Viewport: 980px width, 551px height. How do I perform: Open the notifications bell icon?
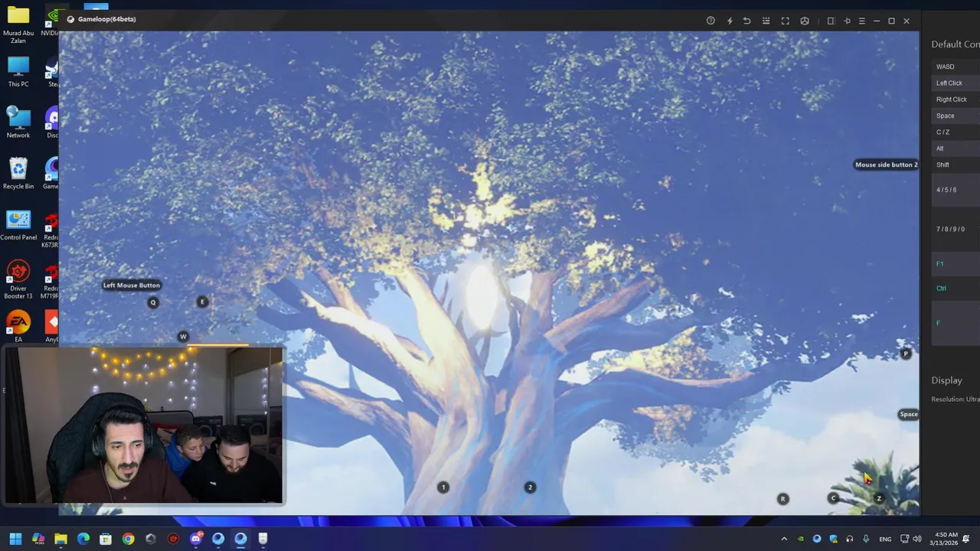(x=966, y=539)
